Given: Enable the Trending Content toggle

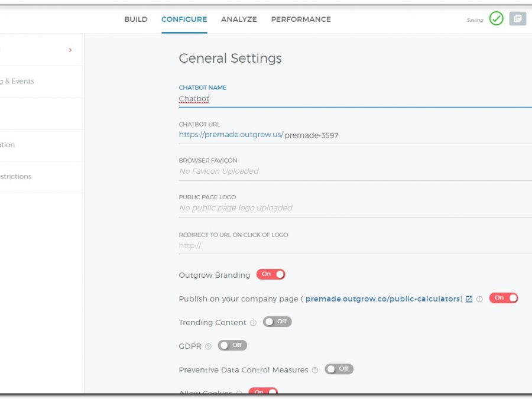Looking at the screenshot, I should 277,322.
